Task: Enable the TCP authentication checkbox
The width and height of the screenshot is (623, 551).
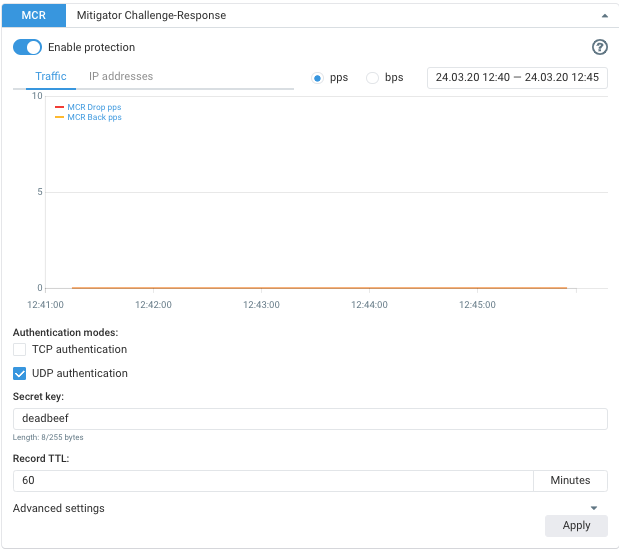Action: point(20,350)
